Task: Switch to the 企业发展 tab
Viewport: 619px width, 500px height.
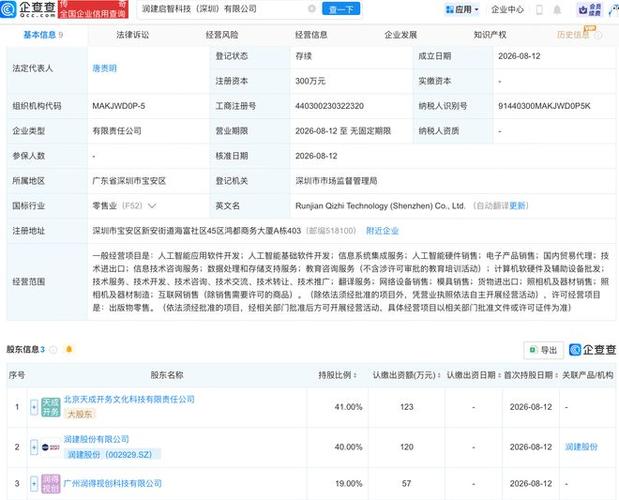Action: point(401,35)
